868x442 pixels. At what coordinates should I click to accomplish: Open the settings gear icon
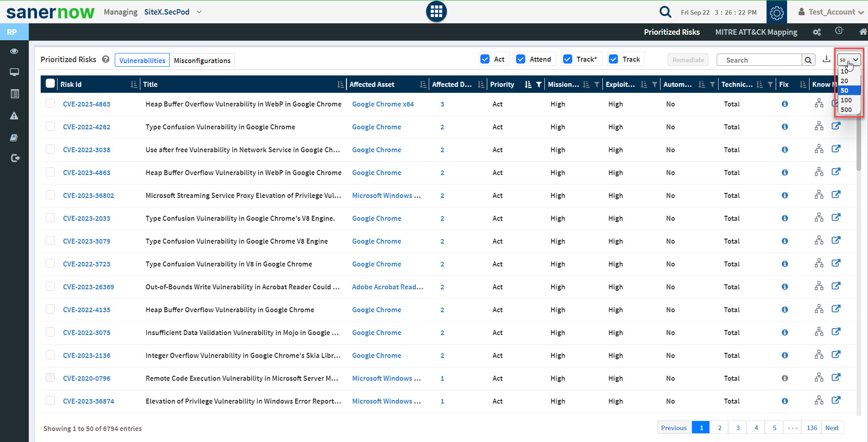[x=777, y=12]
